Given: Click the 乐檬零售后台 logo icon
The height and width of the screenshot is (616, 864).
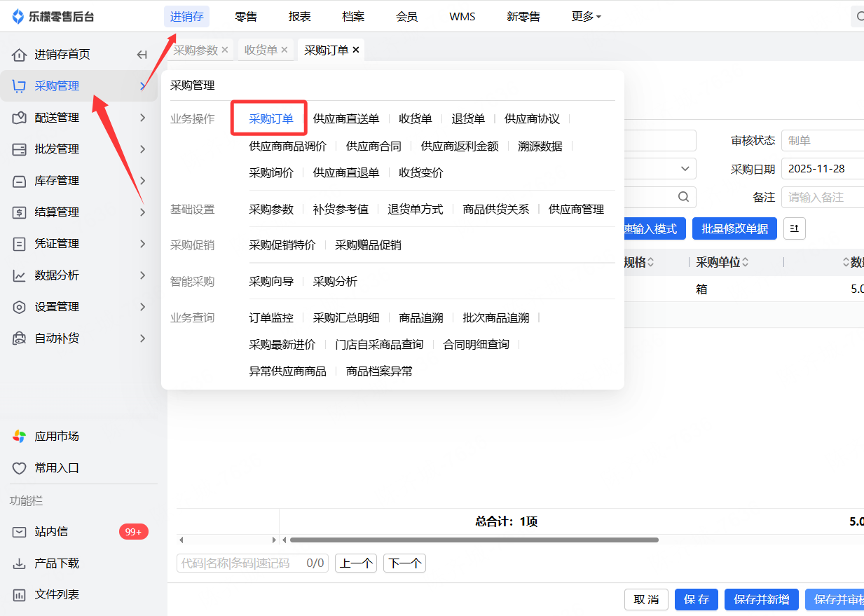Looking at the screenshot, I should (18, 16).
